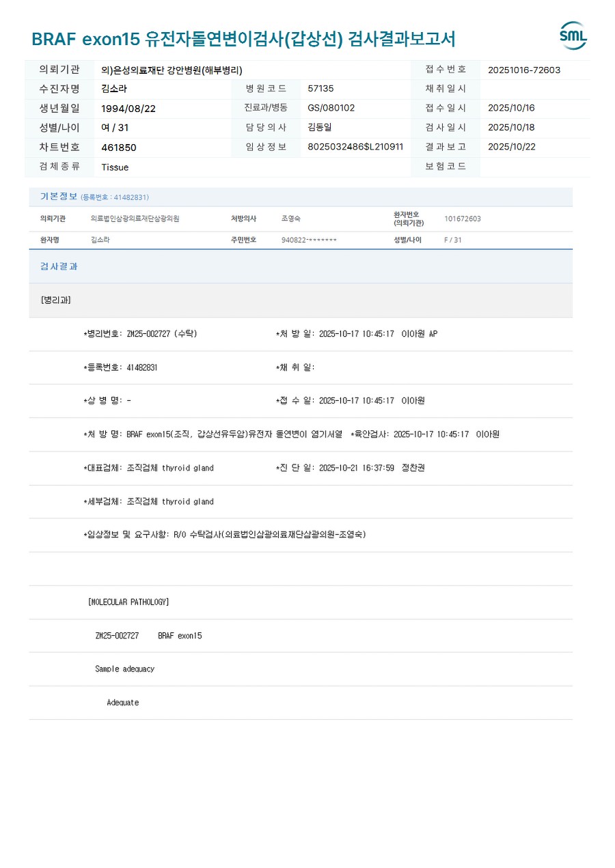Screen dimensions: 615x868
Task: Select the line '*병리번호: ZM25-002727 (수탁)'
Action: coord(140,334)
